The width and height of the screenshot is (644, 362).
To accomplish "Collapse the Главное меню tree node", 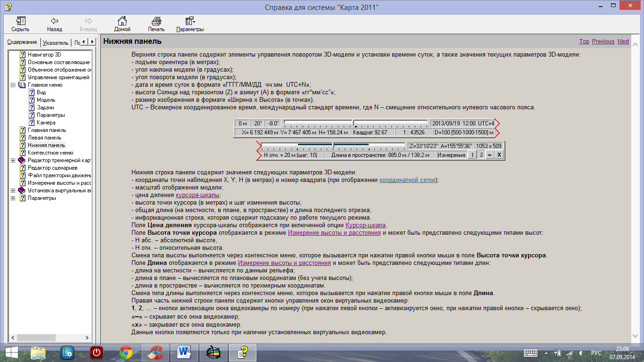I will point(13,85).
